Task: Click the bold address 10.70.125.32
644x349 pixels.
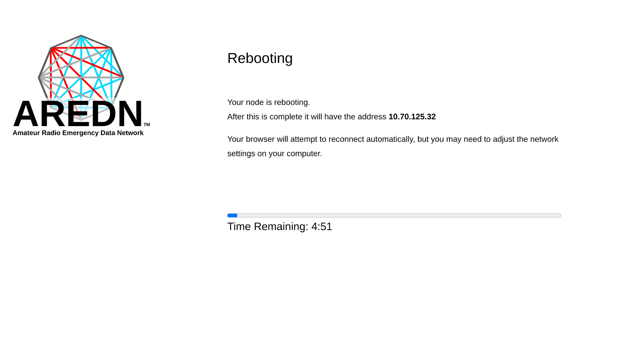Action: coord(412,117)
